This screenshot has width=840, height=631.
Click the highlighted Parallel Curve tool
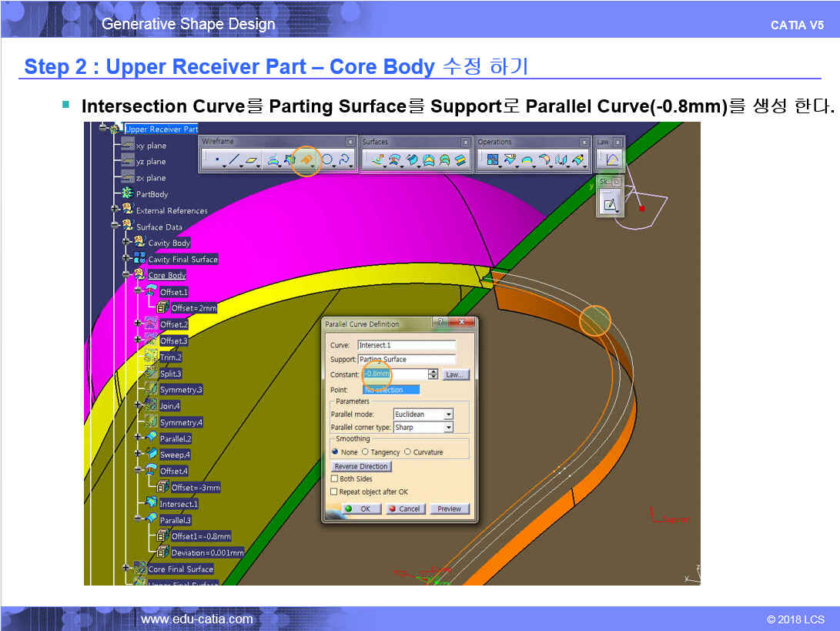coord(306,160)
